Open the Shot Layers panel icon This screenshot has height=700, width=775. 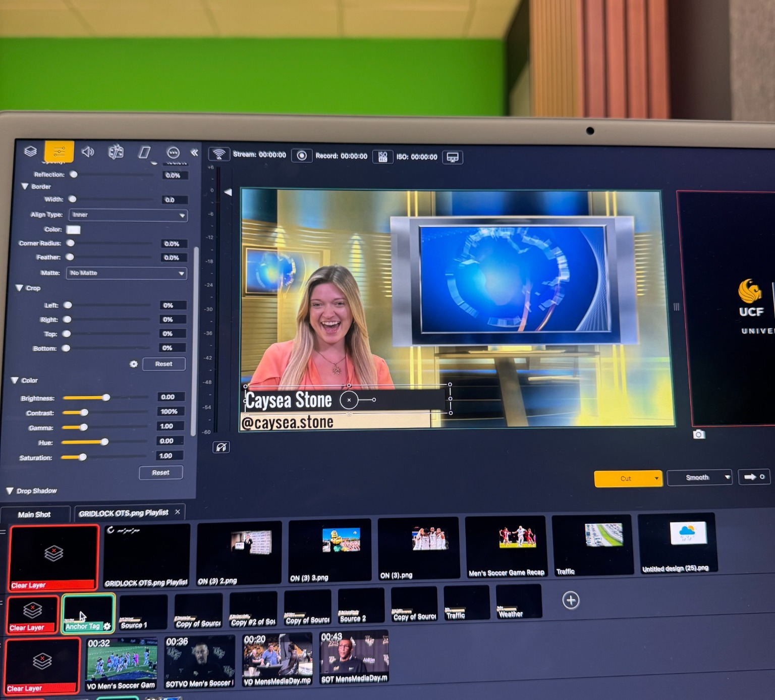30,151
